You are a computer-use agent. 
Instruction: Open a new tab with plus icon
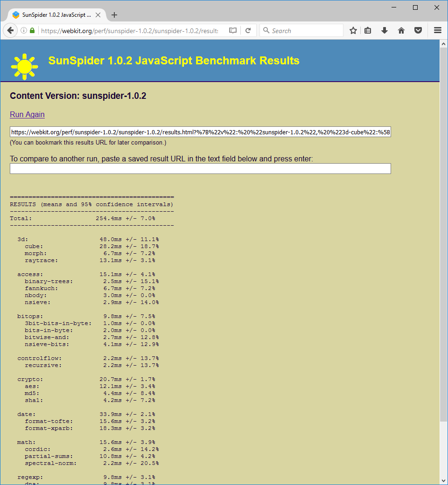coord(114,15)
